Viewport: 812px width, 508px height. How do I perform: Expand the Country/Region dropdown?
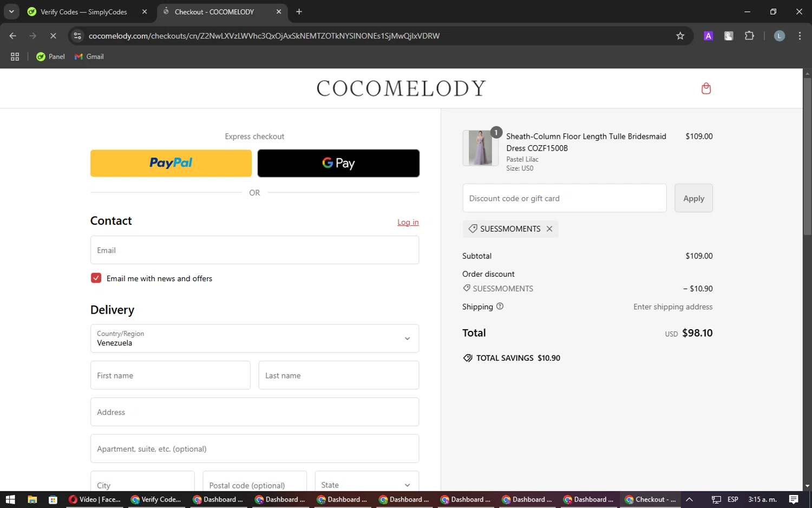click(x=254, y=338)
